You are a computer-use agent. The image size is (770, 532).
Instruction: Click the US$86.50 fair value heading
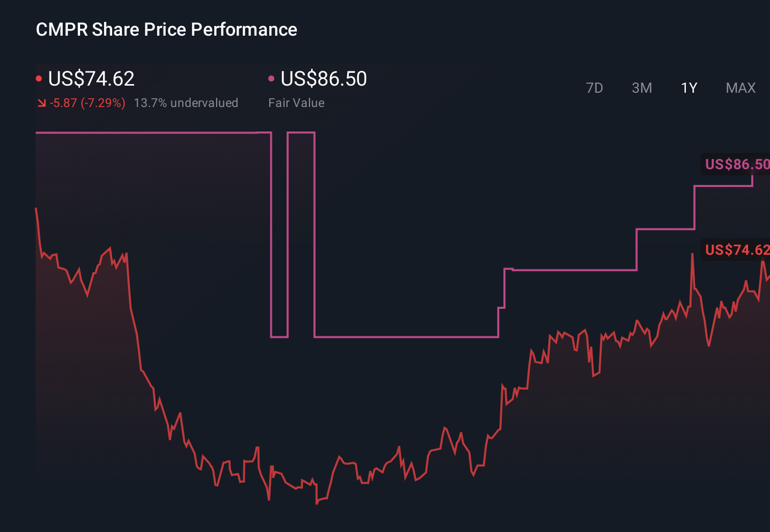(x=324, y=78)
